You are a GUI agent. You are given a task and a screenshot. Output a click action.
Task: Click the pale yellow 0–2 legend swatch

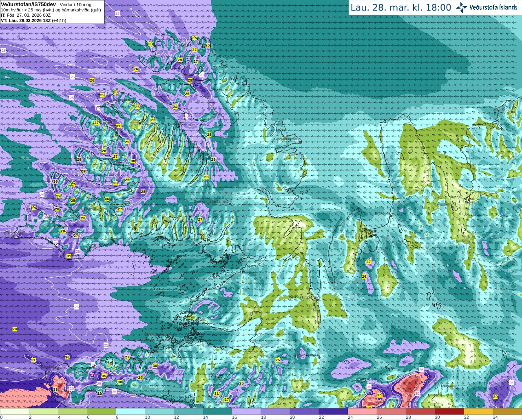[x=15, y=411]
